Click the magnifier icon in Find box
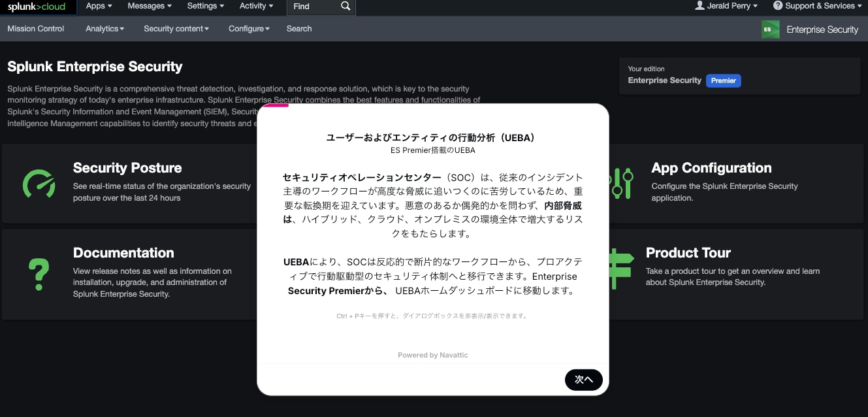Screen dimensions: 868x417 [346, 7]
